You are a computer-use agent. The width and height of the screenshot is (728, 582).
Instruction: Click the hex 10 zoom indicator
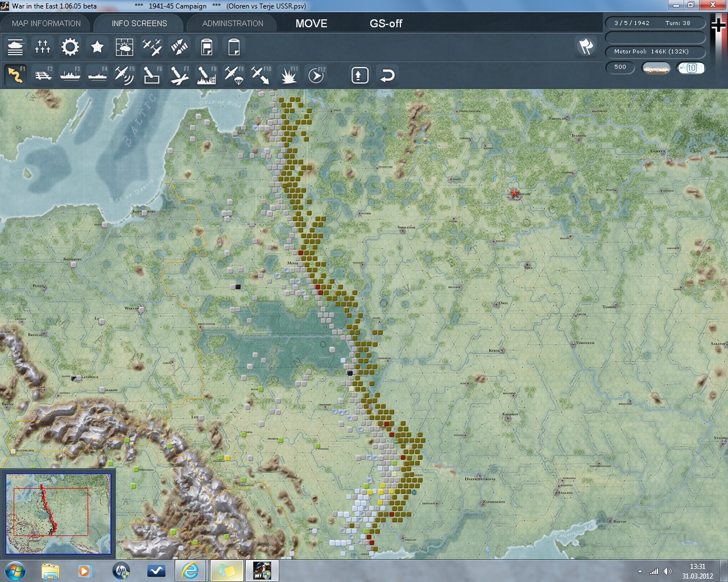point(691,68)
